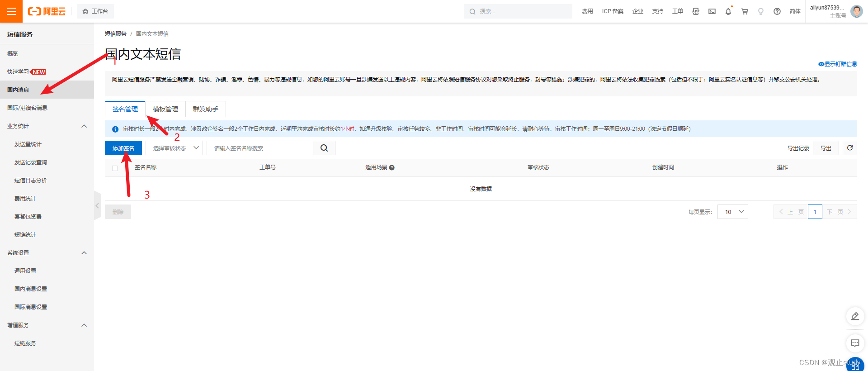Toggle 显示钉群信息 eye link
This screenshot has height=371, width=868.
tap(838, 64)
